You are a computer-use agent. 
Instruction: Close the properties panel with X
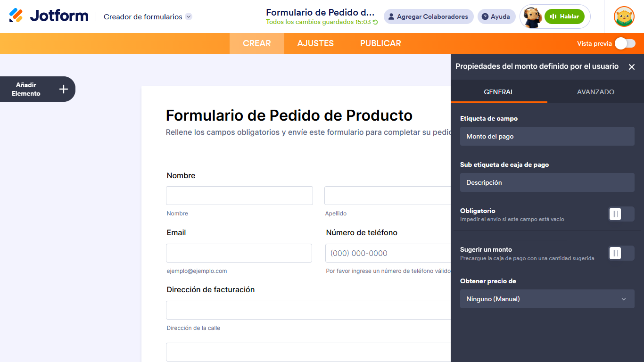click(x=632, y=67)
